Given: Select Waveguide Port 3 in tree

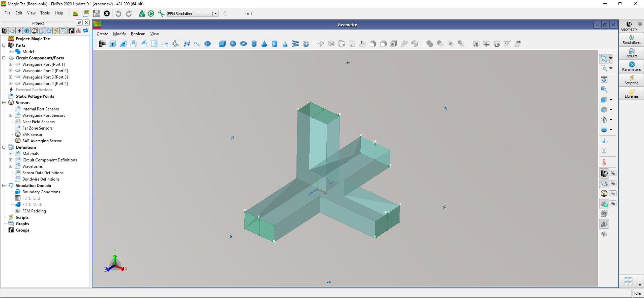Looking at the screenshot, I should pos(45,77).
